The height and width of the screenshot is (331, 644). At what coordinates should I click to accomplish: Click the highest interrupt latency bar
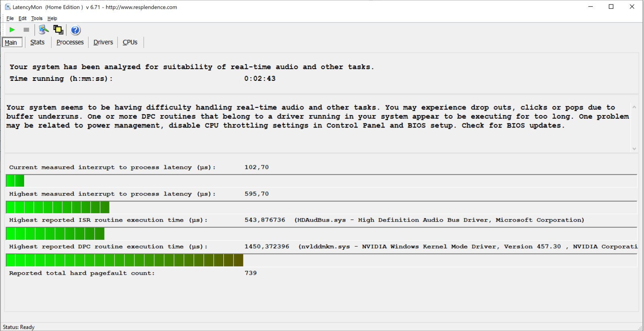pyautogui.click(x=321, y=208)
